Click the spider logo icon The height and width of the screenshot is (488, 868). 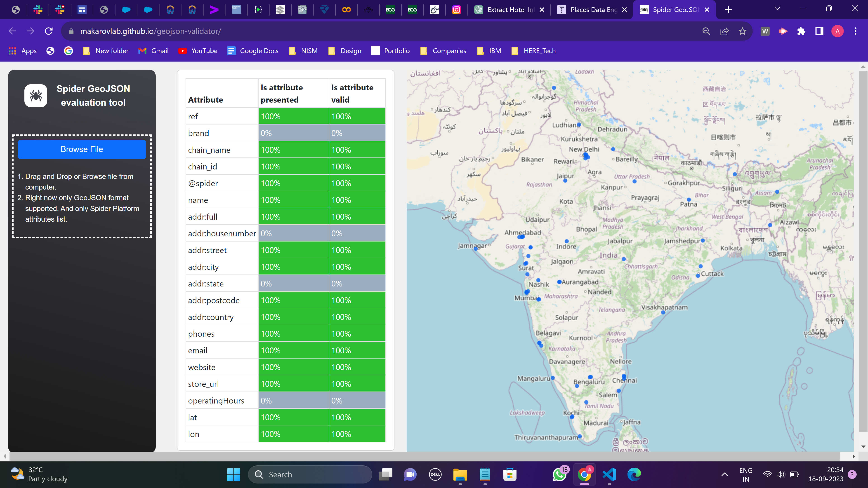[x=36, y=96]
